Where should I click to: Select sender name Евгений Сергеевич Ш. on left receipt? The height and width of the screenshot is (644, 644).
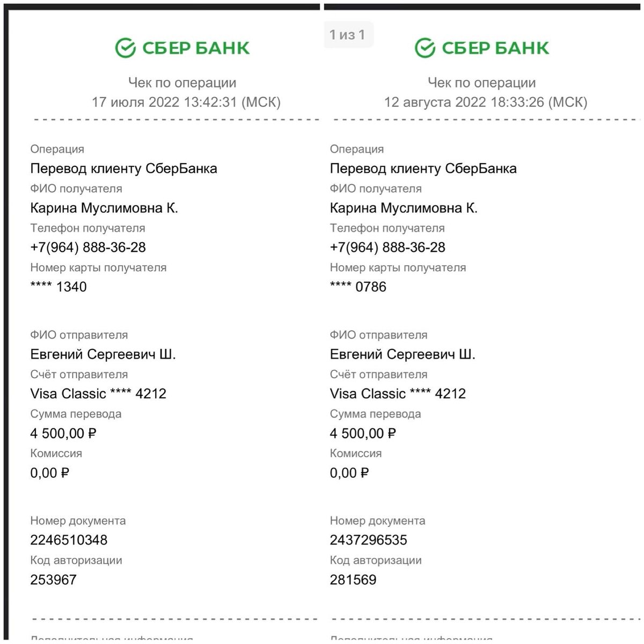(x=103, y=354)
